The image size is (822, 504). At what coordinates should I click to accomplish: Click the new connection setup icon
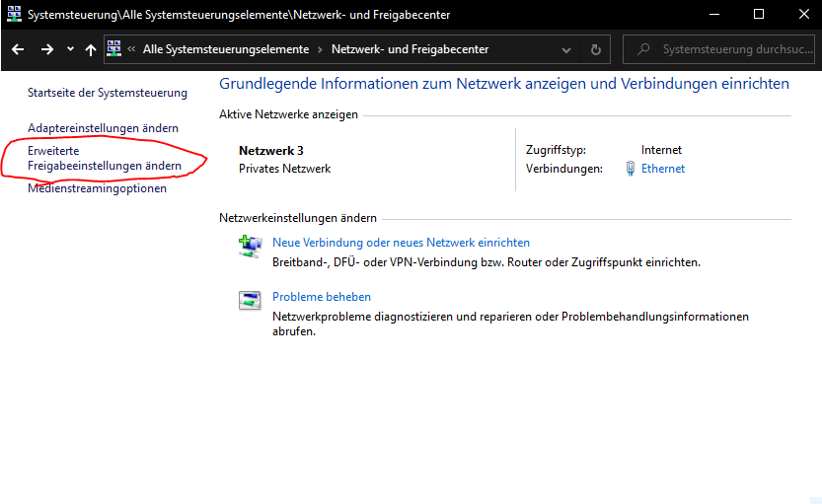pos(250,247)
